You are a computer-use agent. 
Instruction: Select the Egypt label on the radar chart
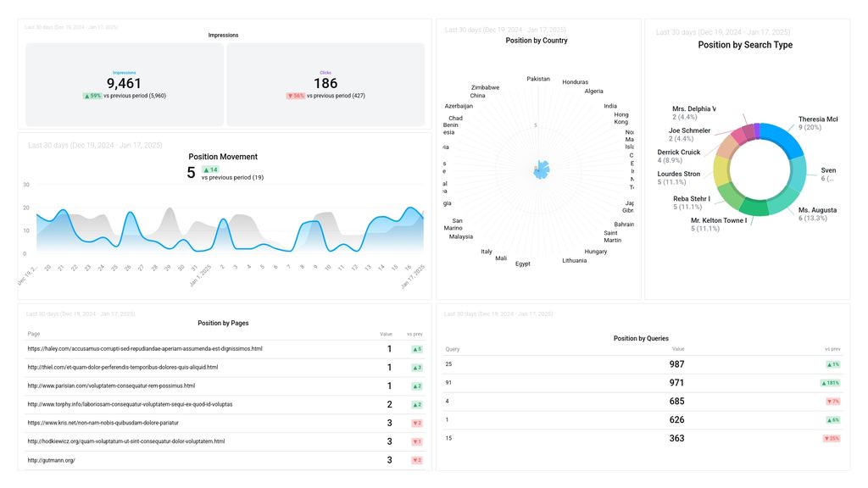523,264
